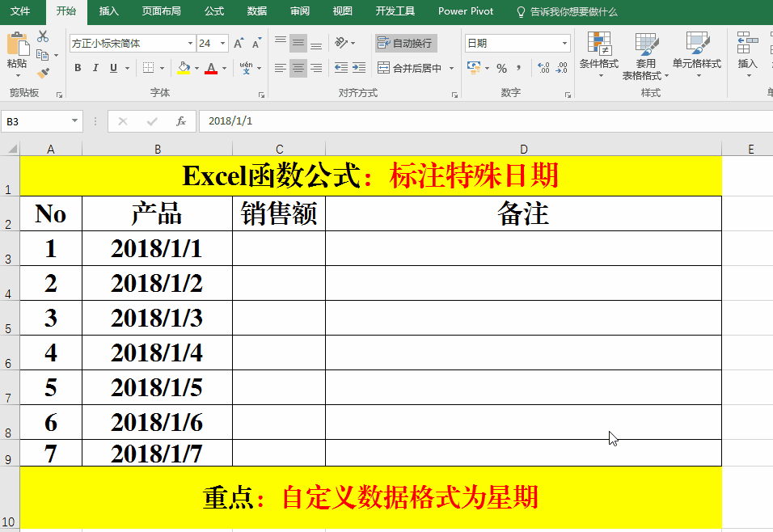773x532 pixels.
Task: Open the 文件 menu
Action: point(20,11)
